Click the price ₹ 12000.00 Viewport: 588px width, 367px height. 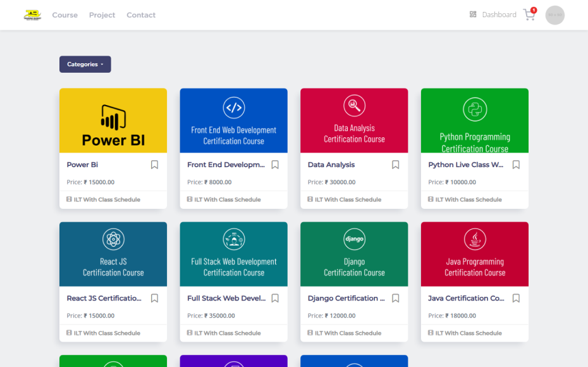point(340,316)
